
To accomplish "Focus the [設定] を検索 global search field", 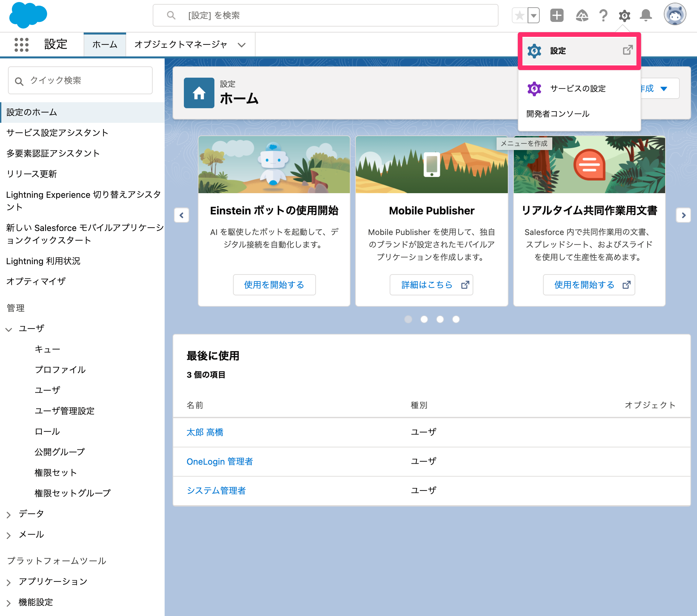I will 325,15.
